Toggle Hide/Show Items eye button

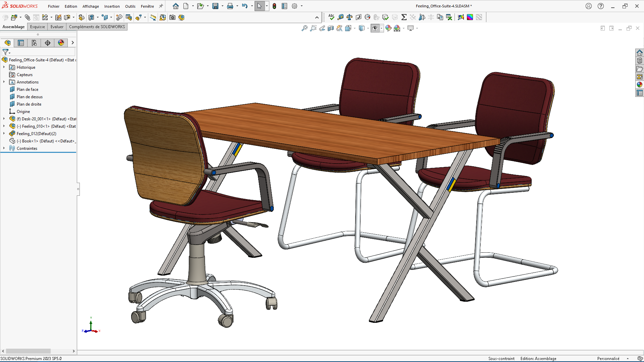click(375, 28)
